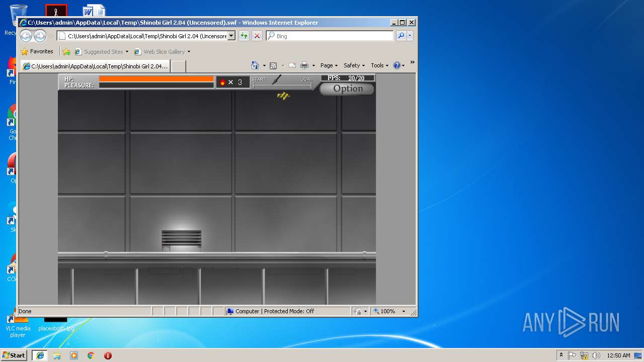
Task: Click the glowing wall vent grille
Action: coord(181,238)
